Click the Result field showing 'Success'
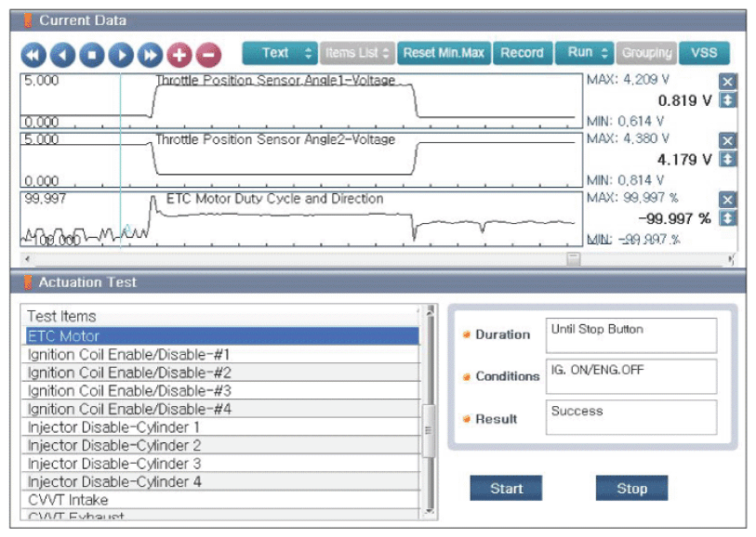The height and width of the screenshot is (537, 756). (631, 417)
